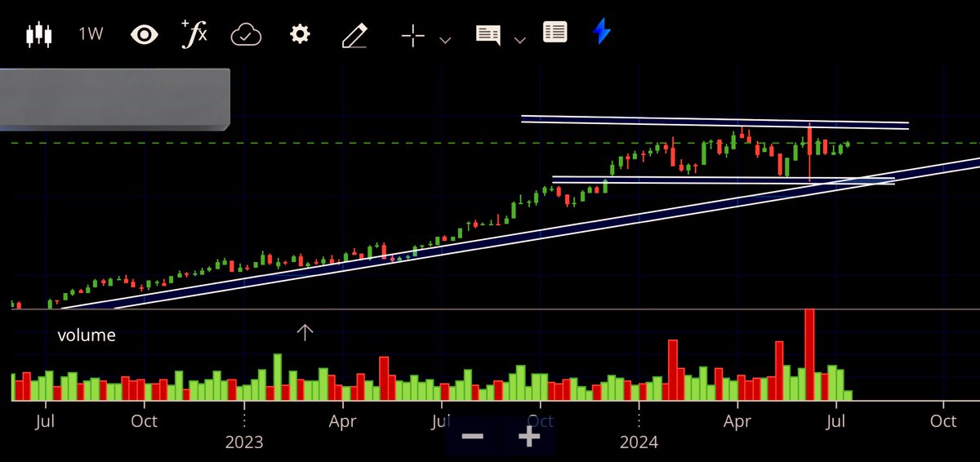Zoom in with the plus button
Screen dimensions: 980x462
coord(530,436)
